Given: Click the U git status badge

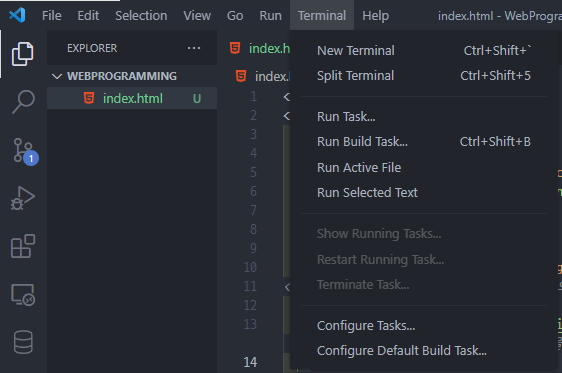Looking at the screenshot, I should click(197, 99).
